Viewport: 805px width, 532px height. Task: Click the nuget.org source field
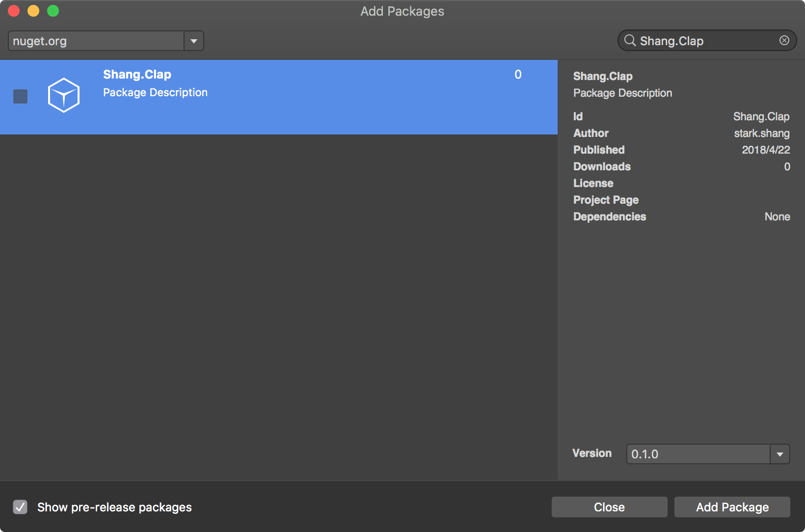click(x=96, y=41)
